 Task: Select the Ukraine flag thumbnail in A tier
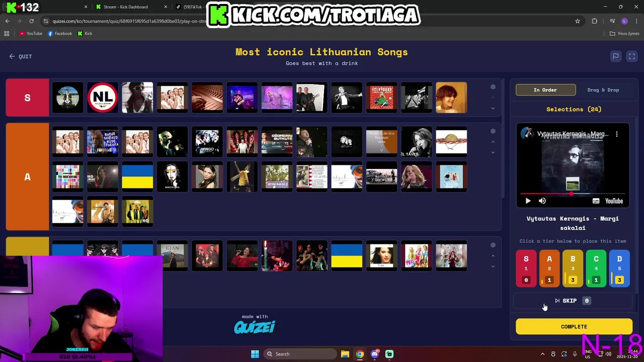[137, 177]
